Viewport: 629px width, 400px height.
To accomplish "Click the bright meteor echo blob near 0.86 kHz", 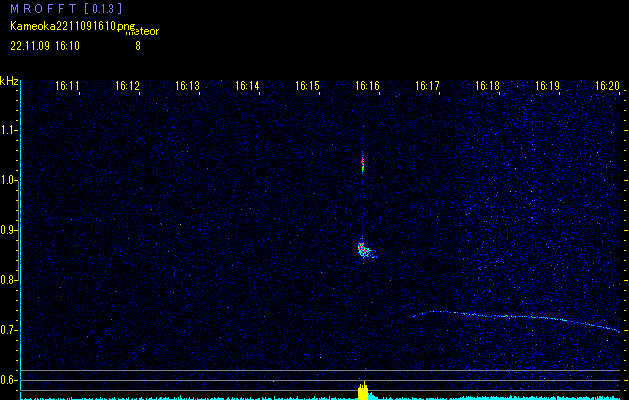I will click(364, 250).
